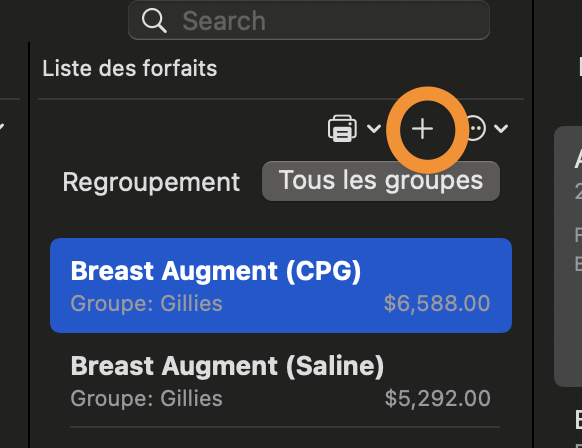Click inside the Search field
Viewport: 582px width, 448px height.
pyautogui.click(x=309, y=20)
